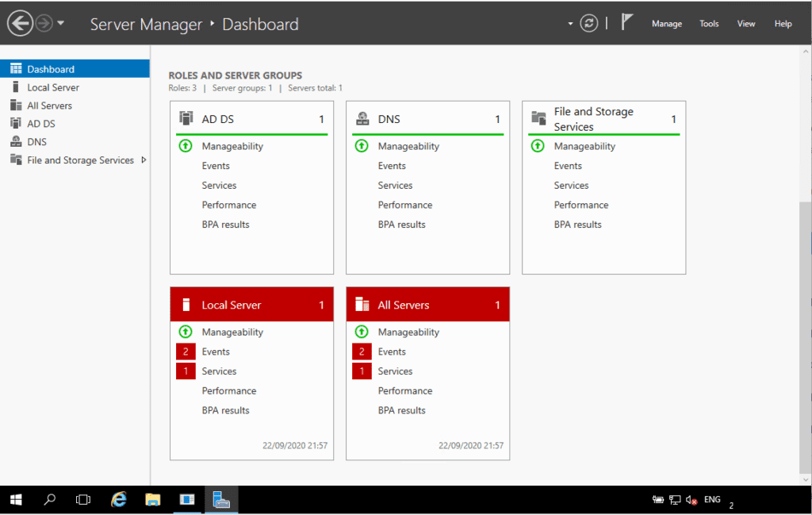The width and height of the screenshot is (812, 515).
Task: Click AD DS Manageability green status icon
Action: (x=186, y=146)
